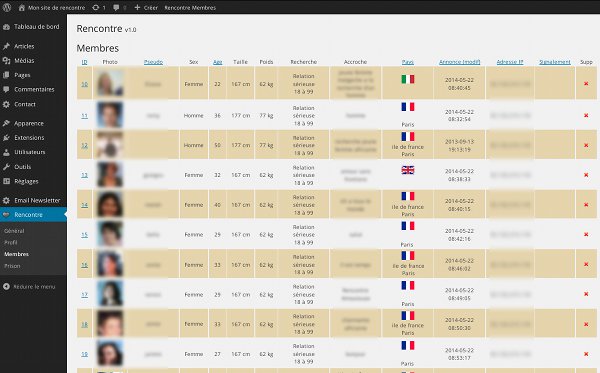This screenshot has width=600, height=373.
Task: Open Utilisateurs section
Action: click(x=29, y=152)
